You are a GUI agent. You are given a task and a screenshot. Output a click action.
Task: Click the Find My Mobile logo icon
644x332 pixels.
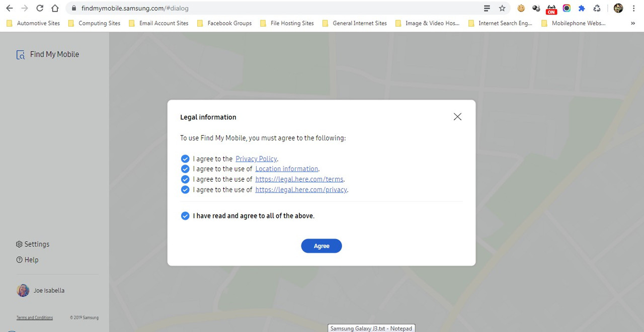[21, 55]
